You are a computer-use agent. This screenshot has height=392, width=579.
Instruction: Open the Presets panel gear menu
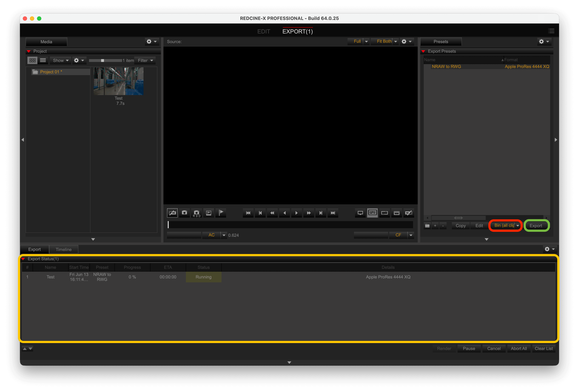coord(544,42)
